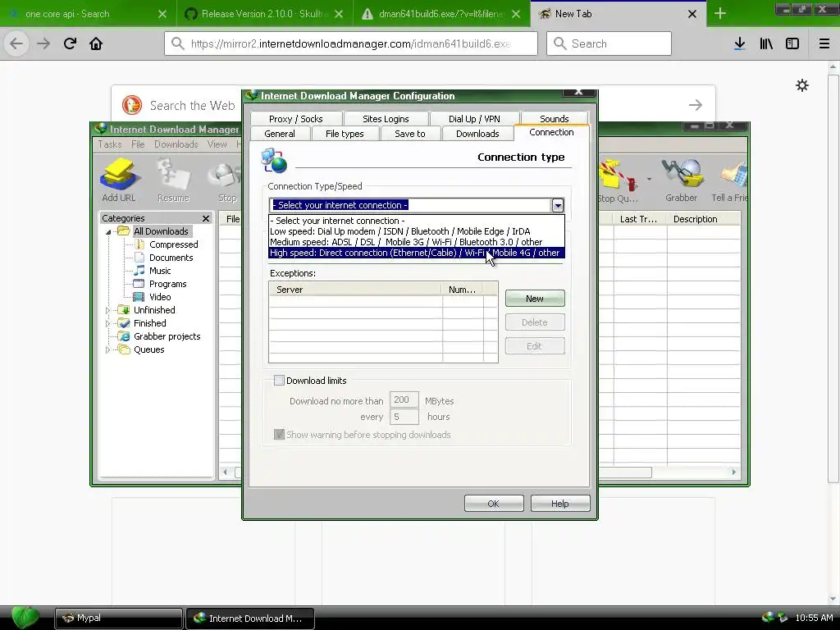Image resolution: width=840 pixels, height=630 pixels.
Task: Toggle Show warning before stopping downloads
Action: click(279, 435)
